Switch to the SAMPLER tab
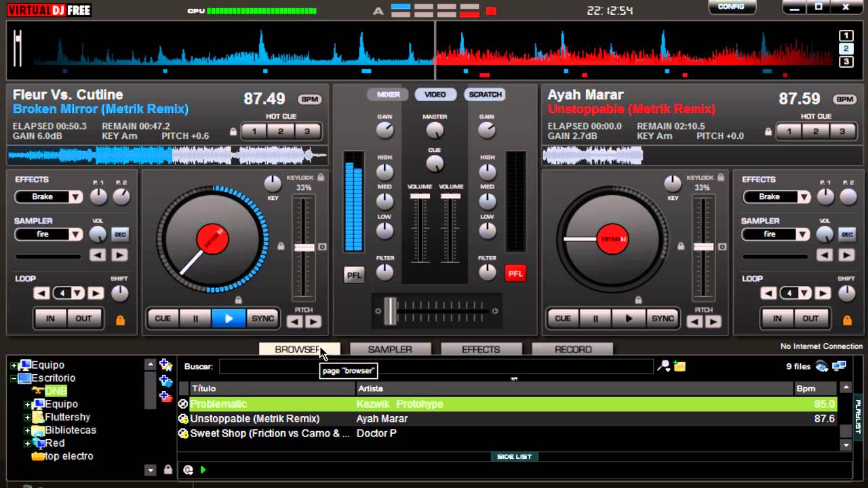 [x=390, y=350]
